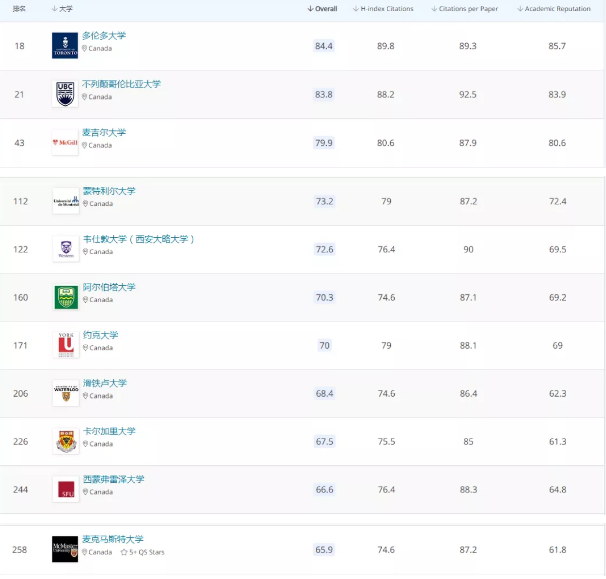
Task: Click citations per paper value 88.3
Action: 468,489
